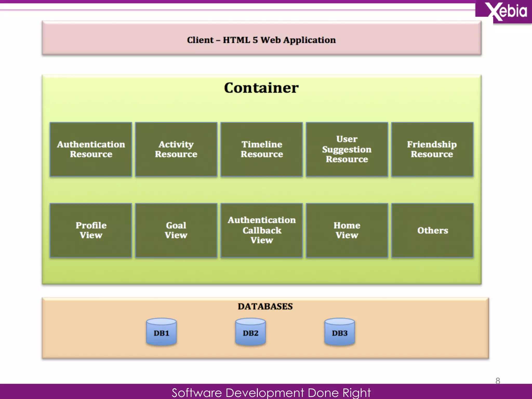Click the Activity Resource block
532x399 pixels.
pos(176,149)
